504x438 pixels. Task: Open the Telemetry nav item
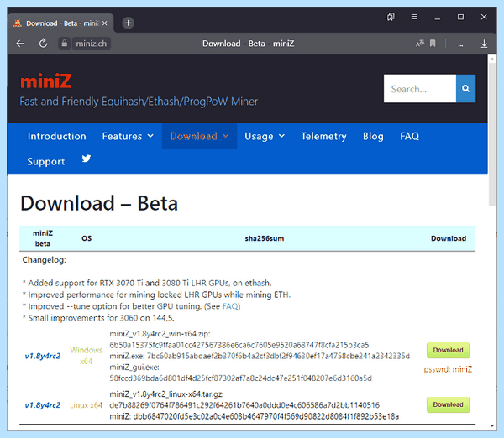(323, 136)
